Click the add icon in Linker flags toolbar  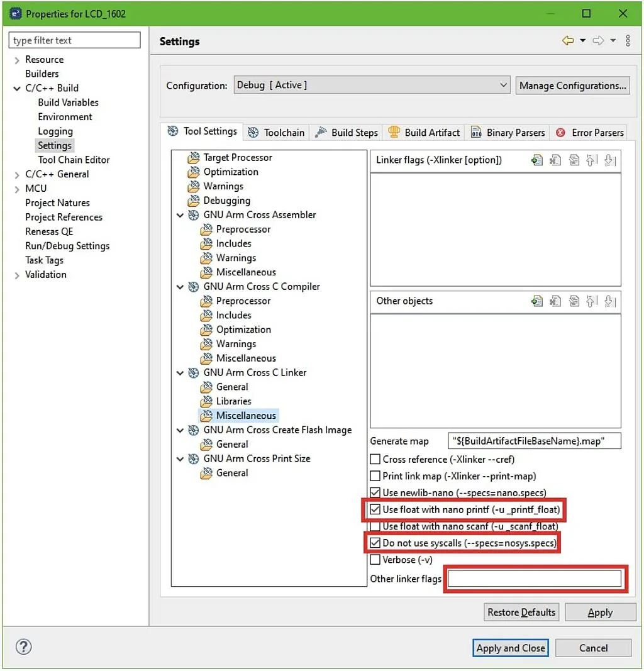[x=536, y=160]
